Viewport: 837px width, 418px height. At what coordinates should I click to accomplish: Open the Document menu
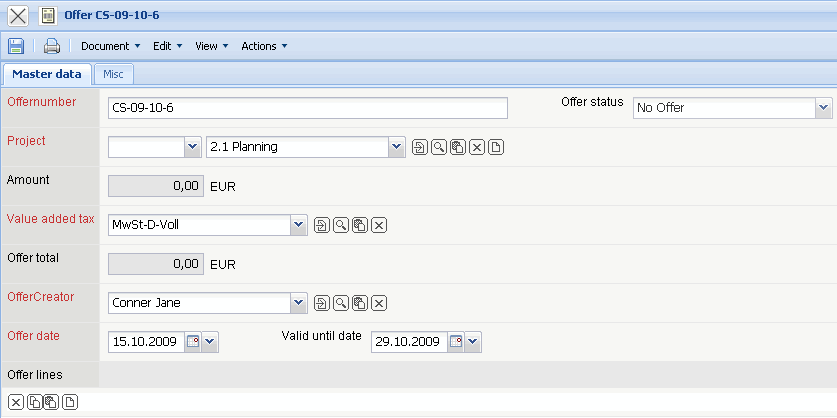click(109, 46)
